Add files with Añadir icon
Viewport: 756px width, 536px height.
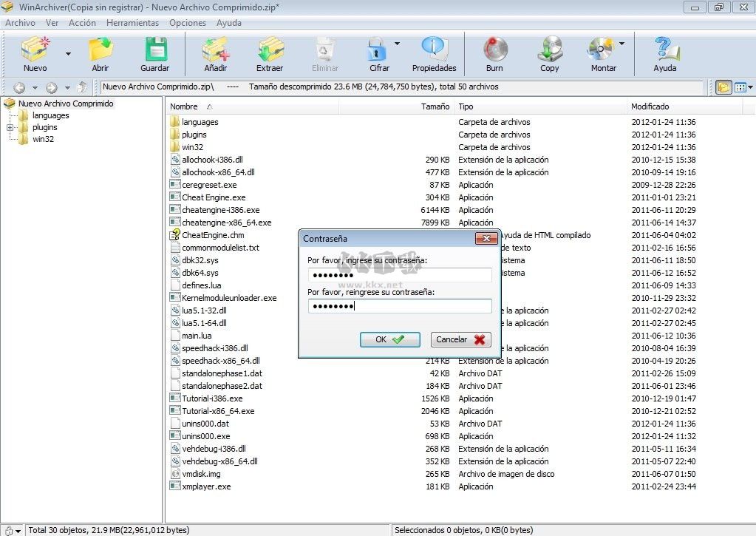215,50
